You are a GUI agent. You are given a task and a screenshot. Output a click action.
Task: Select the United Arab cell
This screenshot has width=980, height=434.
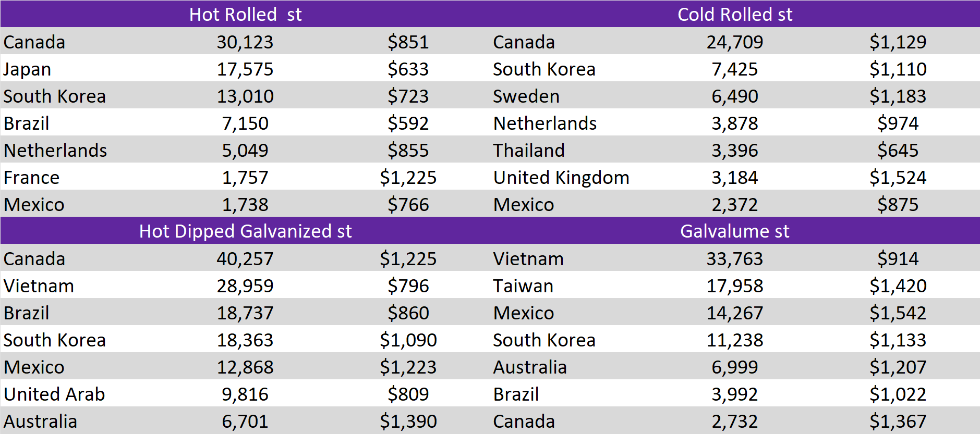click(54, 394)
